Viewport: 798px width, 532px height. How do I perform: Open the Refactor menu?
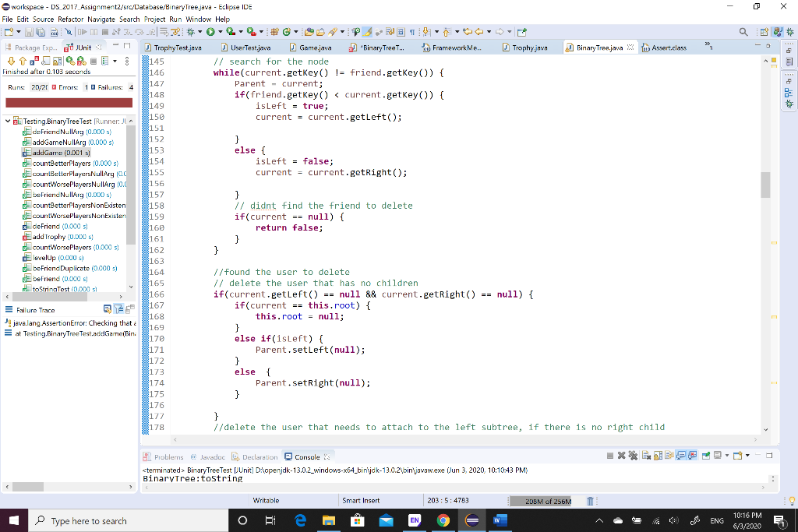point(70,19)
